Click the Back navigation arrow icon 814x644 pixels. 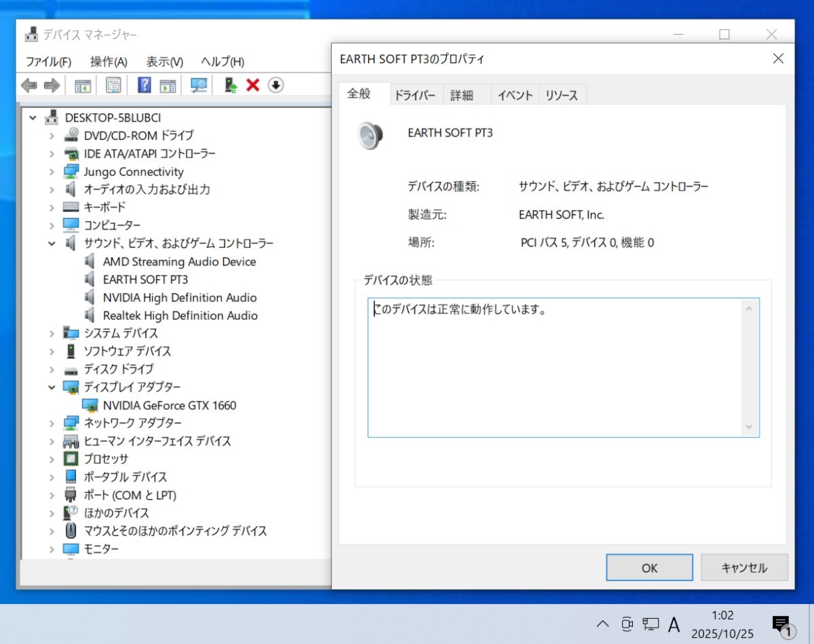pyautogui.click(x=28, y=85)
